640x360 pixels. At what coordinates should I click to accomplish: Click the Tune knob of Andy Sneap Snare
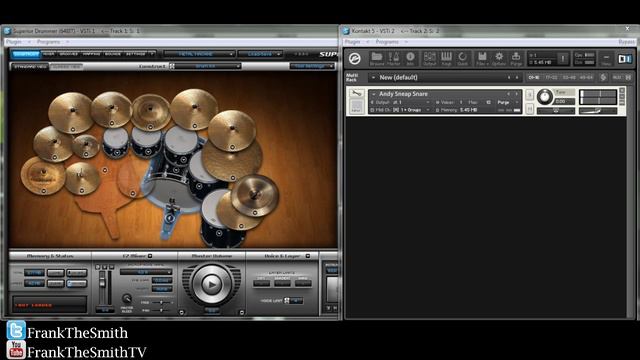pos(544,97)
